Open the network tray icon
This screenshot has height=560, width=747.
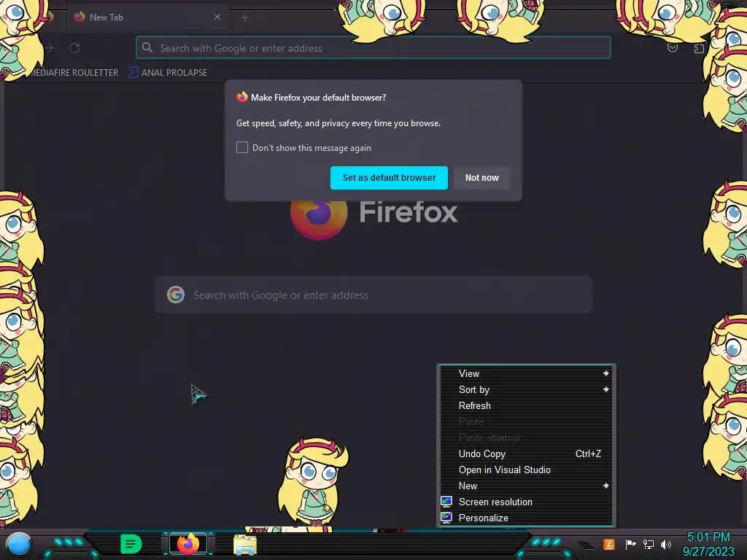tap(649, 544)
